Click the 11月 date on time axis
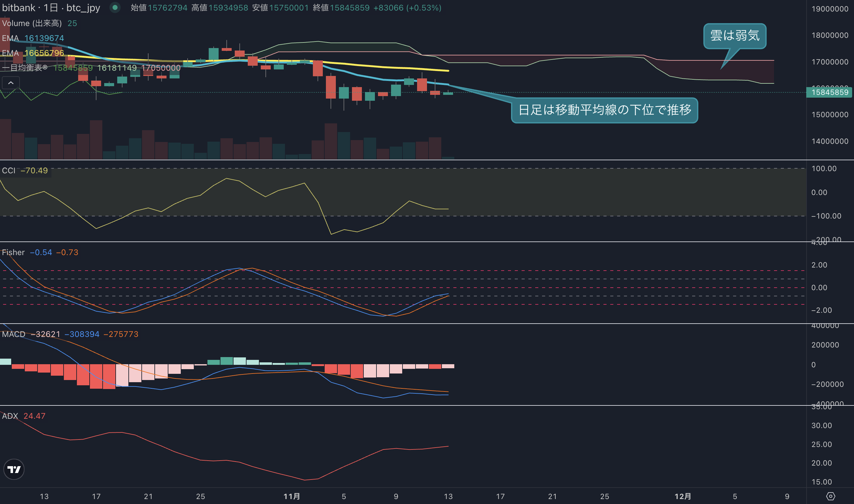The image size is (854, 504). [292, 496]
